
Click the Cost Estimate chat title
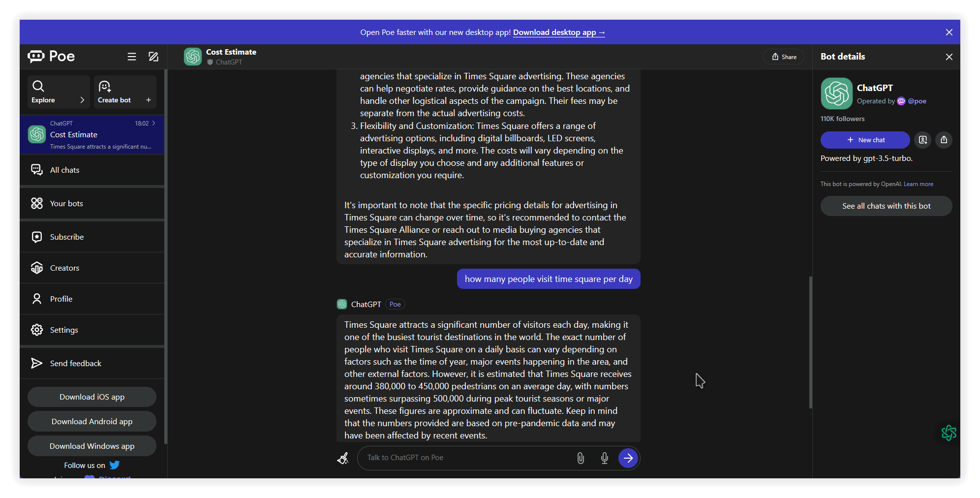(x=231, y=52)
